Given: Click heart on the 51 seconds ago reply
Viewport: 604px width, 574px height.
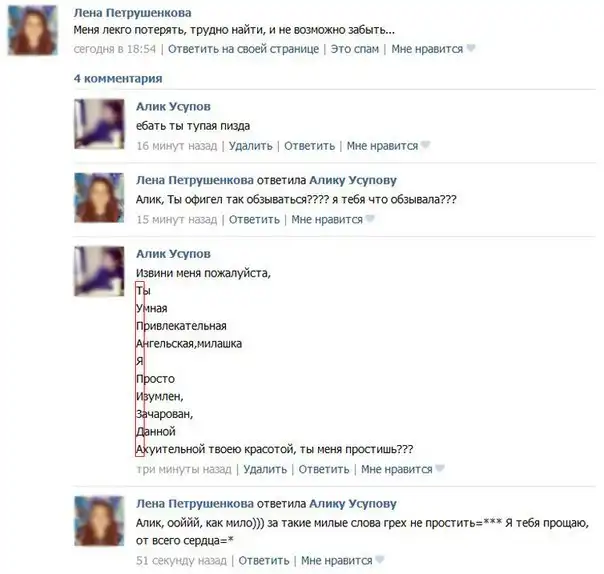Looking at the screenshot, I should (x=380, y=560).
